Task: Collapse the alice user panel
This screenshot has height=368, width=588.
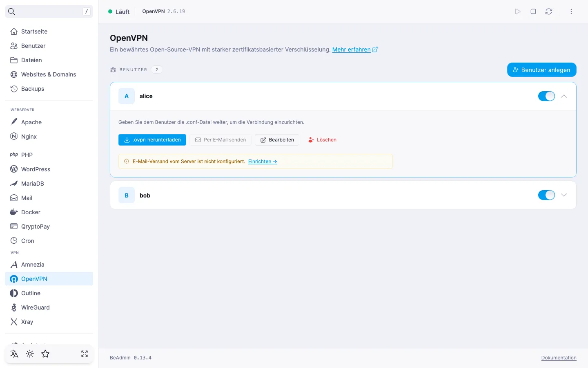Action: 564,96
